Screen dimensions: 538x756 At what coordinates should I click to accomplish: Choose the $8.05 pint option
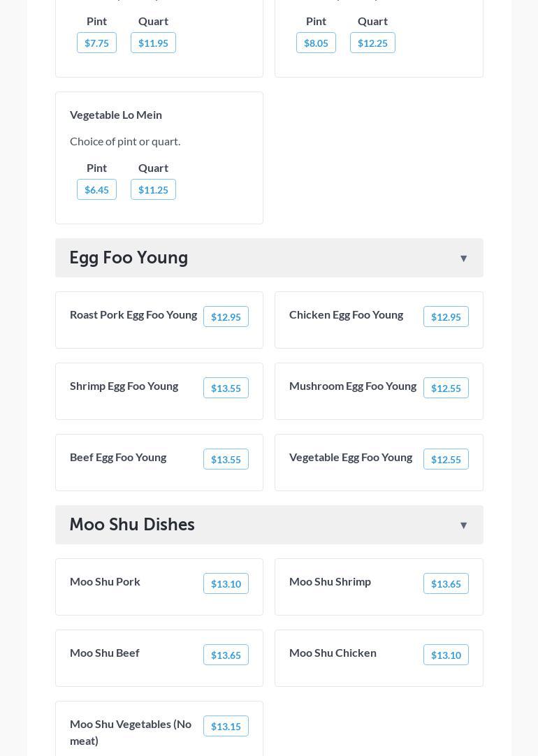[x=316, y=43]
